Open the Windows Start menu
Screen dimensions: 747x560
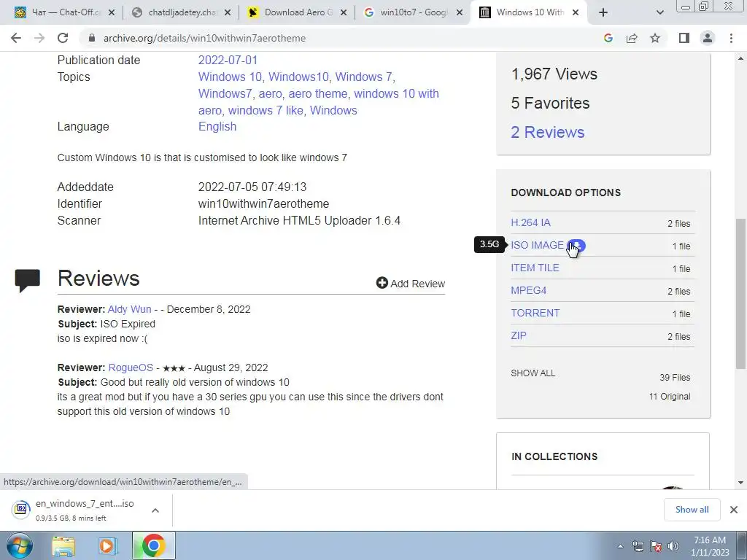(x=19, y=545)
